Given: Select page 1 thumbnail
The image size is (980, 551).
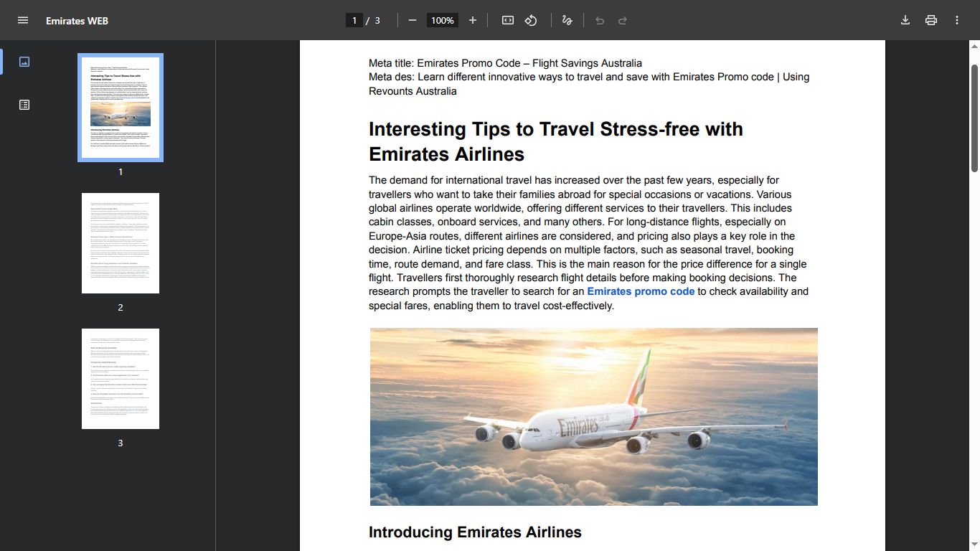Looking at the screenshot, I should 121,108.
